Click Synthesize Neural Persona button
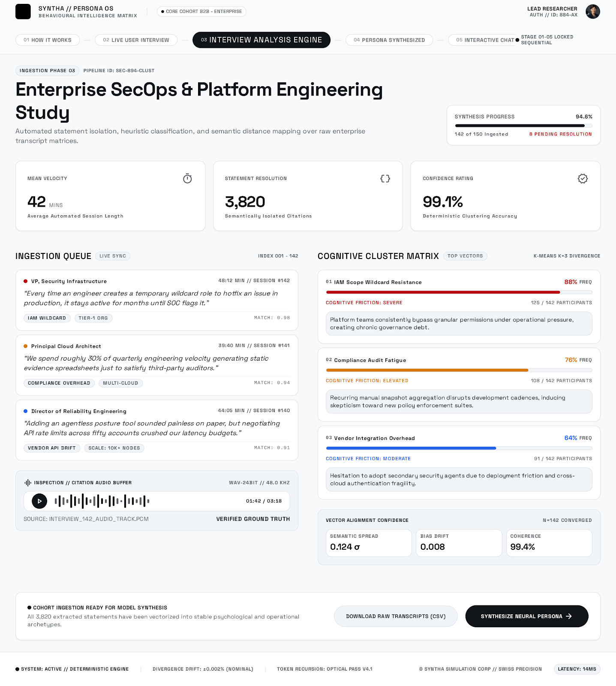 tap(527, 616)
